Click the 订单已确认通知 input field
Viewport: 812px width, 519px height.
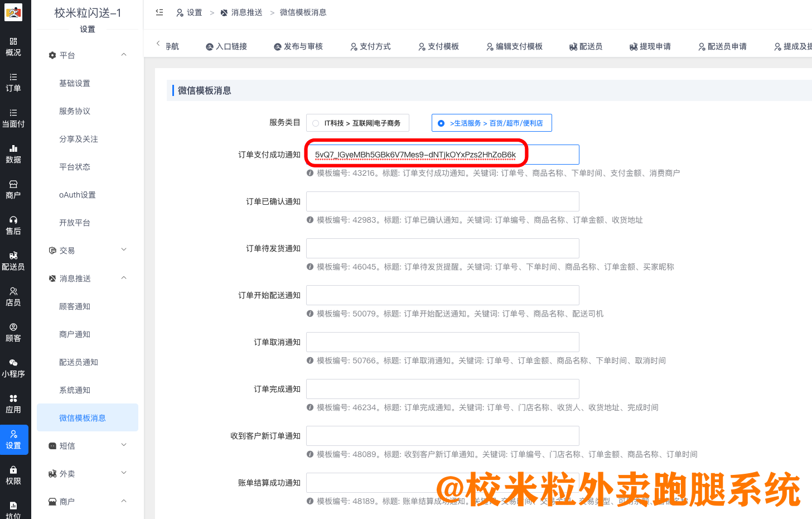pyautogui.click(x=442, y=201)
